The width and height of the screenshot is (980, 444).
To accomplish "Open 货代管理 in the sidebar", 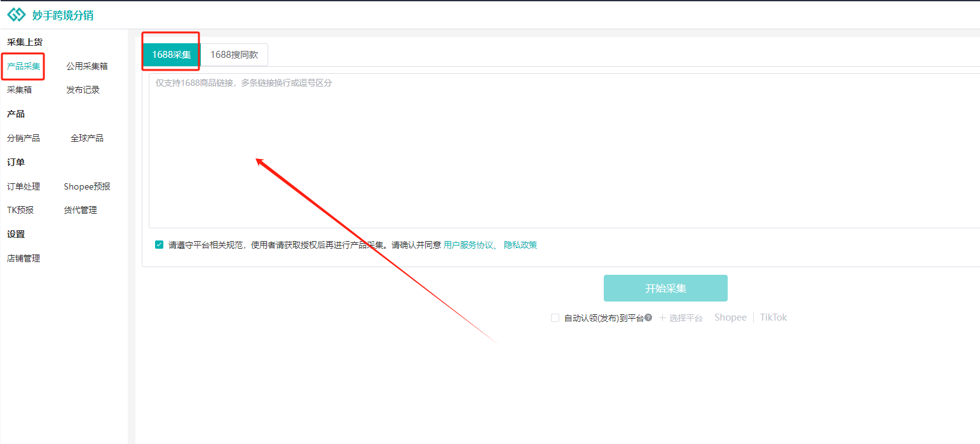I will (81, 210).
